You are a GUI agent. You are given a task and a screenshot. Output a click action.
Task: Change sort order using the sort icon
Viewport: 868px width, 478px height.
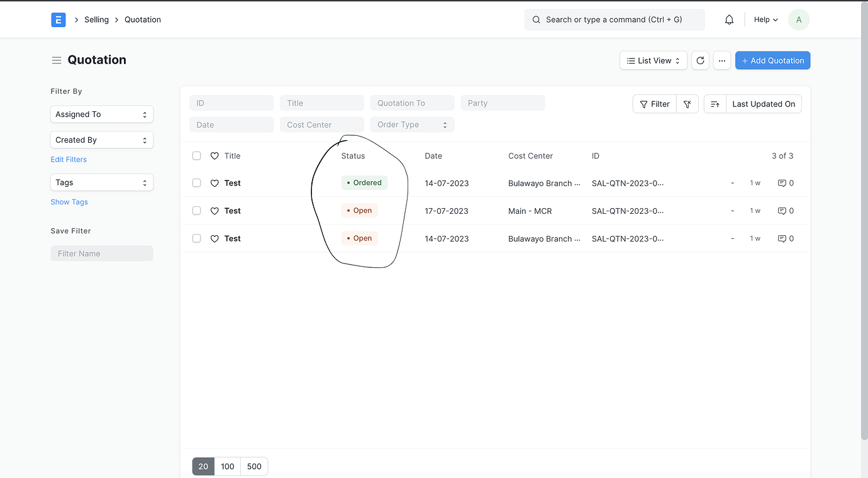coord(715,103)
